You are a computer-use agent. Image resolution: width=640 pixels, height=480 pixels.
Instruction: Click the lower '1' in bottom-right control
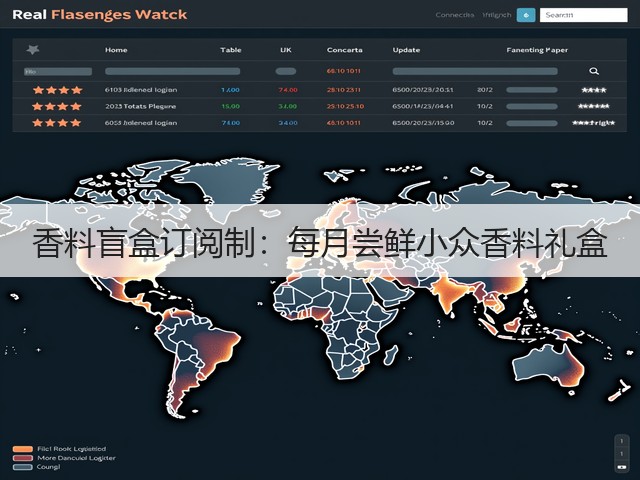coord(621,453)
